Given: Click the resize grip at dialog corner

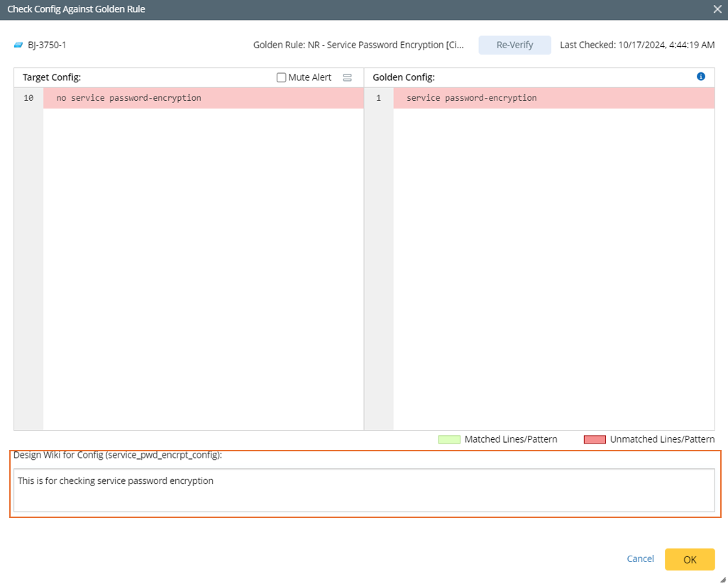Looking at the screenshot, I should (x=722, y=578).
